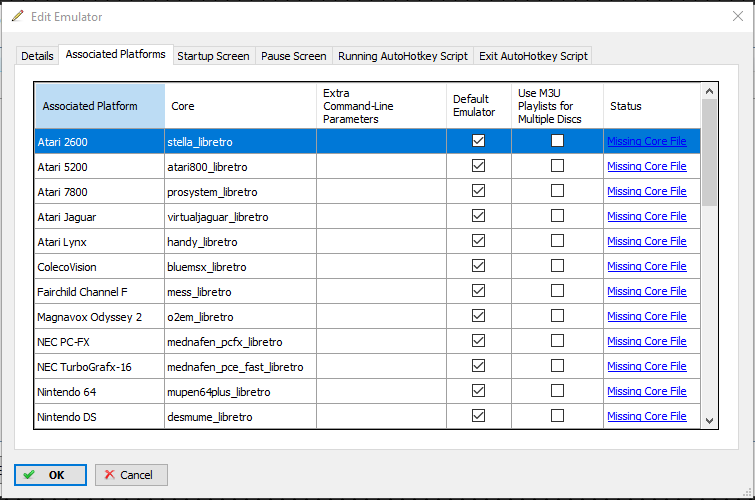This screenshot has width=755, height=500.
Task: Open Missing Core File link for Atari 5200
Action: click(x=647, y=166)
